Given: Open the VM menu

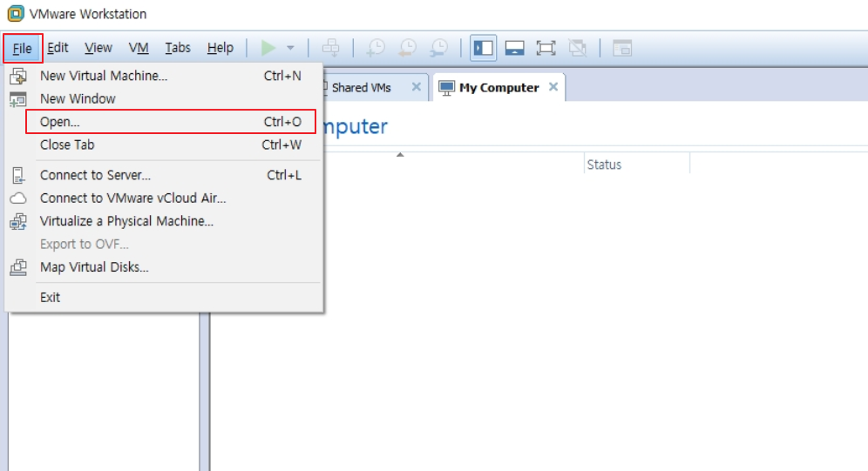Looking at the screenshot, I should (139, 48).
